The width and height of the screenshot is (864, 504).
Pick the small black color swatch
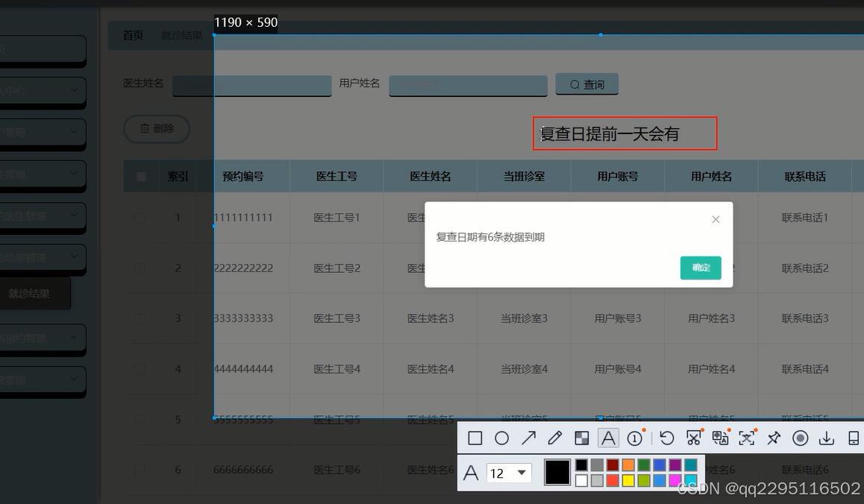[x=580, y=465]
